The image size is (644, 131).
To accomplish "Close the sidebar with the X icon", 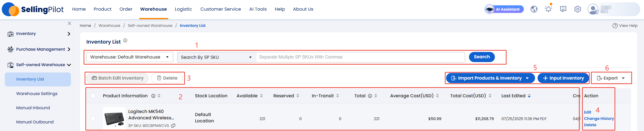I will point(69,23).
